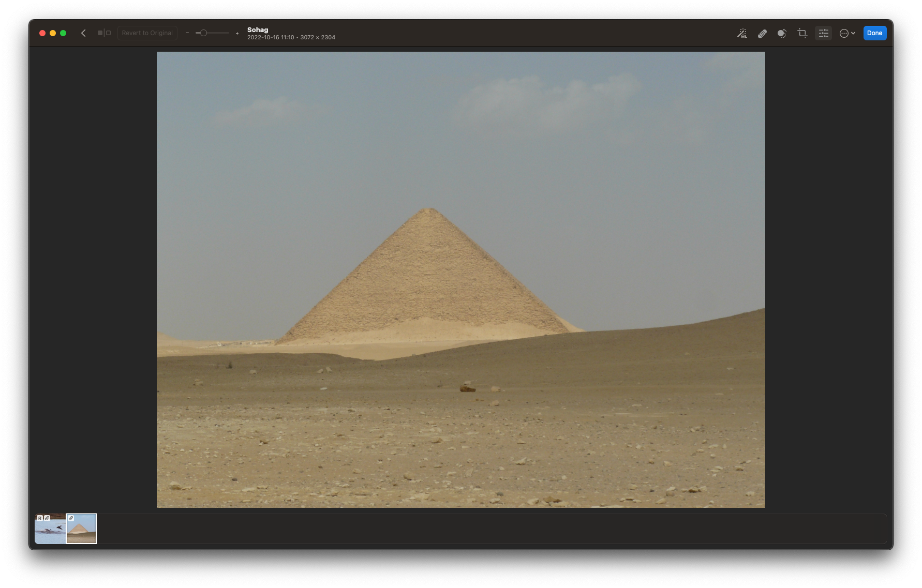Click the Sohag photo title
Screen dimensions: 922x588
pos(258,29)
